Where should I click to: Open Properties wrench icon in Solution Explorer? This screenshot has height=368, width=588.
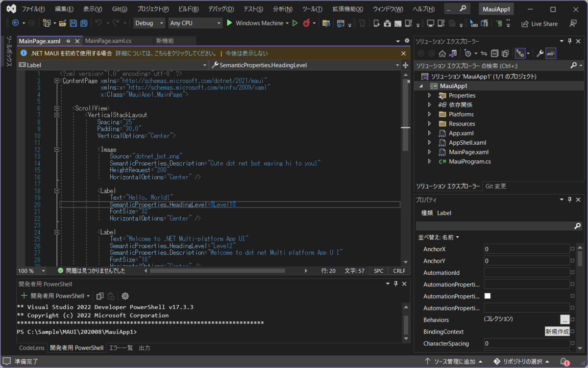(540, 53)
